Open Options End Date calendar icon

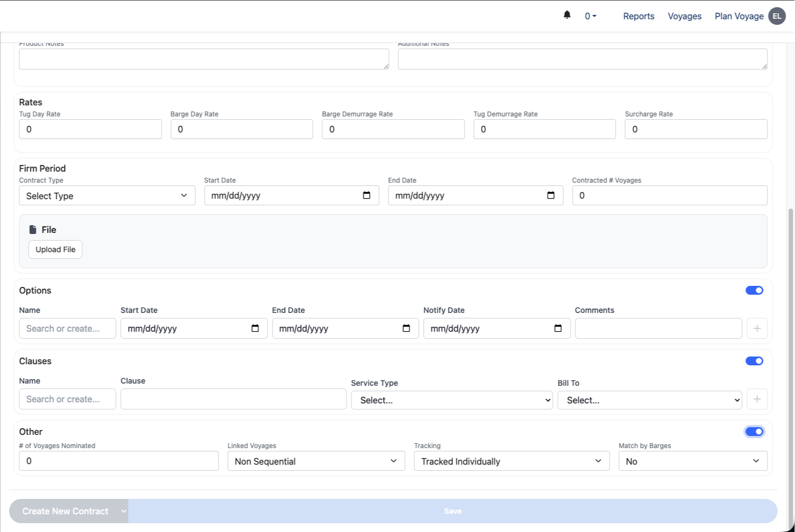coord(406,328)
